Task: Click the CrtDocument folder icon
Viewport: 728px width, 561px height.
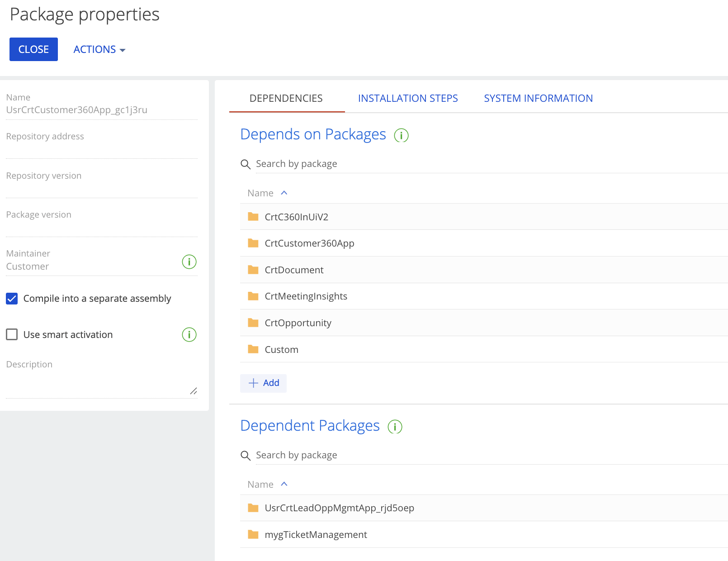Action: pos(253,270)
